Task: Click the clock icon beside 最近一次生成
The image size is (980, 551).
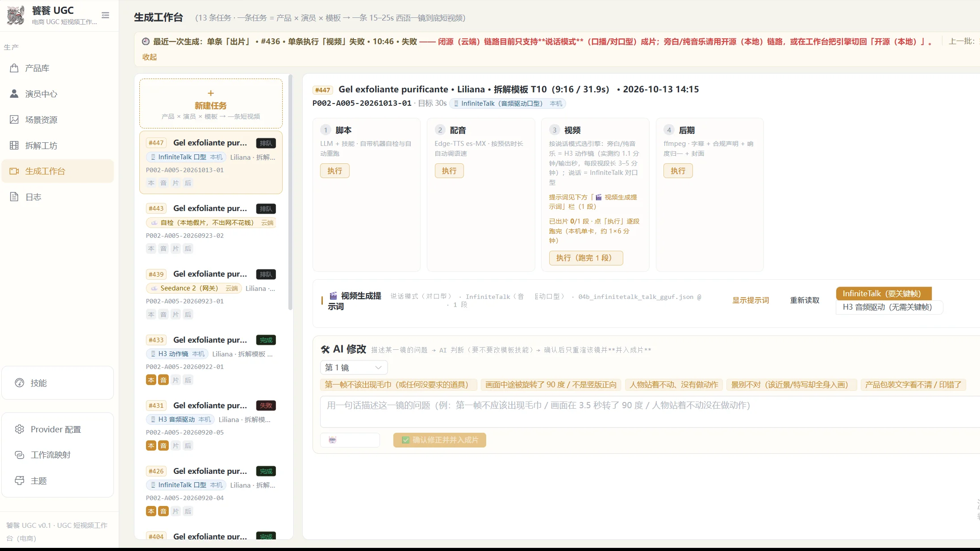Action: [146, 41]
